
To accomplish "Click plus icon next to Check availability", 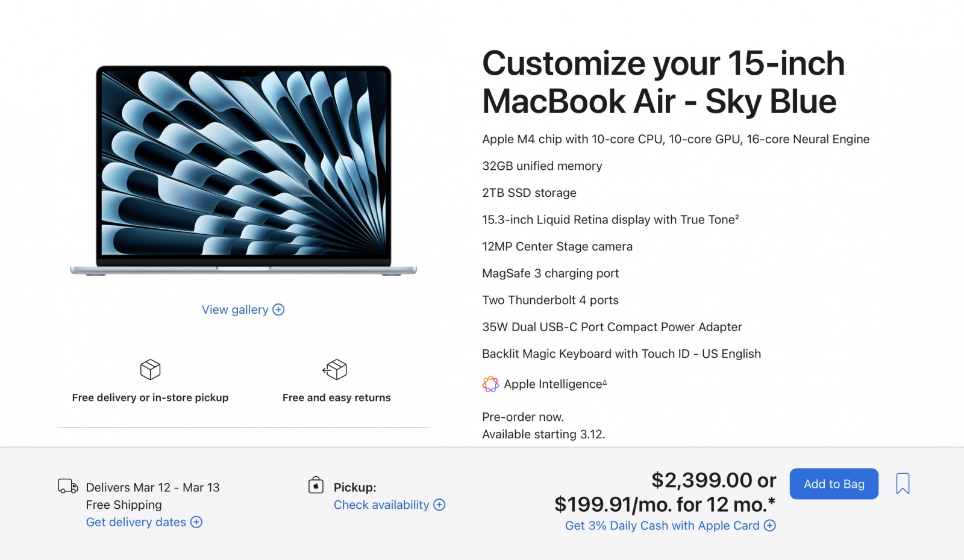I will point(439,505).
